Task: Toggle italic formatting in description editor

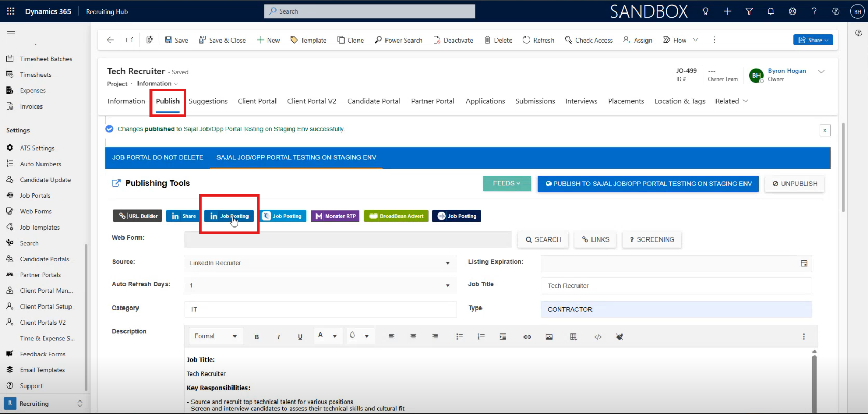Action: tap(279, 337)
